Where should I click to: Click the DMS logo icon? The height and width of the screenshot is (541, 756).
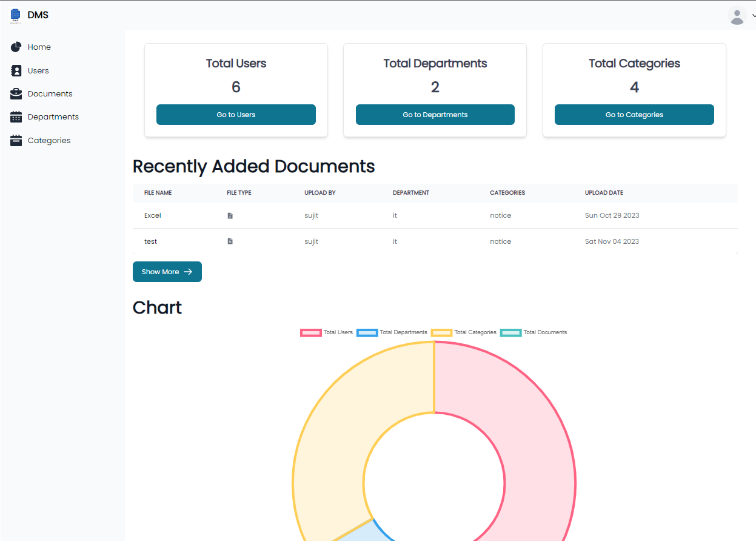click(15, 15)
